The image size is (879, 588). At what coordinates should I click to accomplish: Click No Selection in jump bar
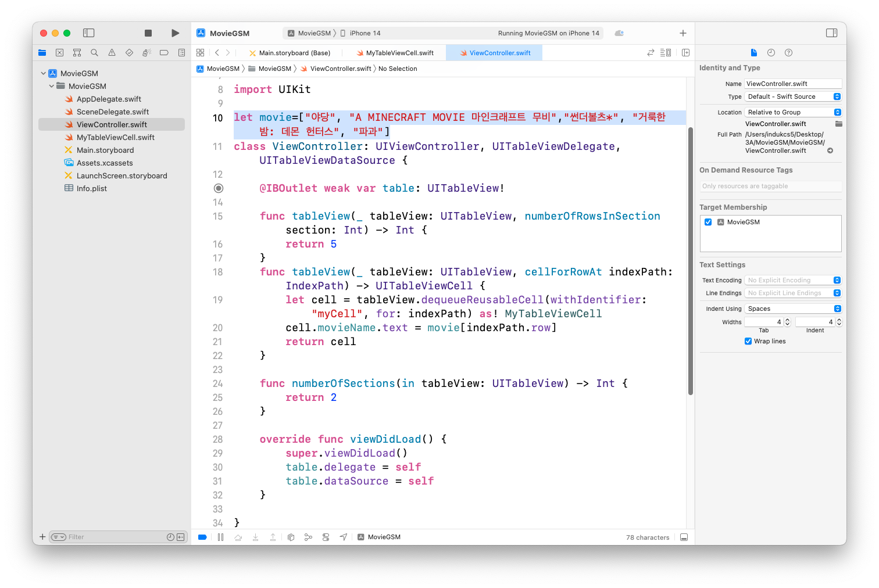[398, 69]
